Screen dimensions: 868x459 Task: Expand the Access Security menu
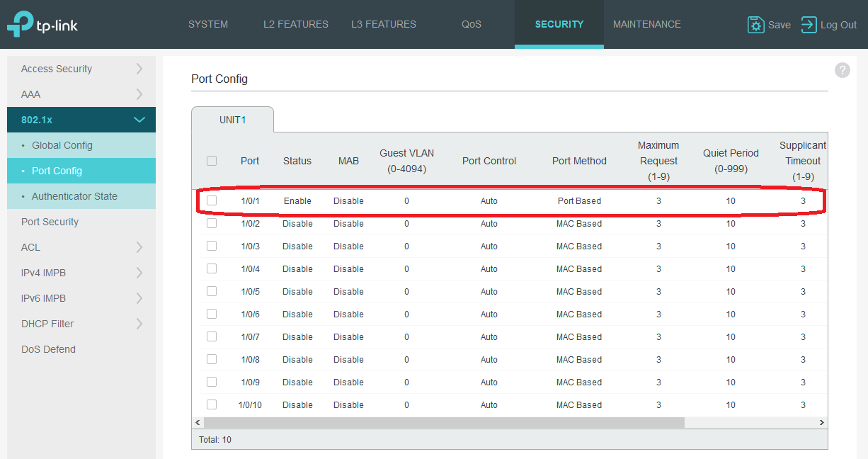[x=81, y=69]
